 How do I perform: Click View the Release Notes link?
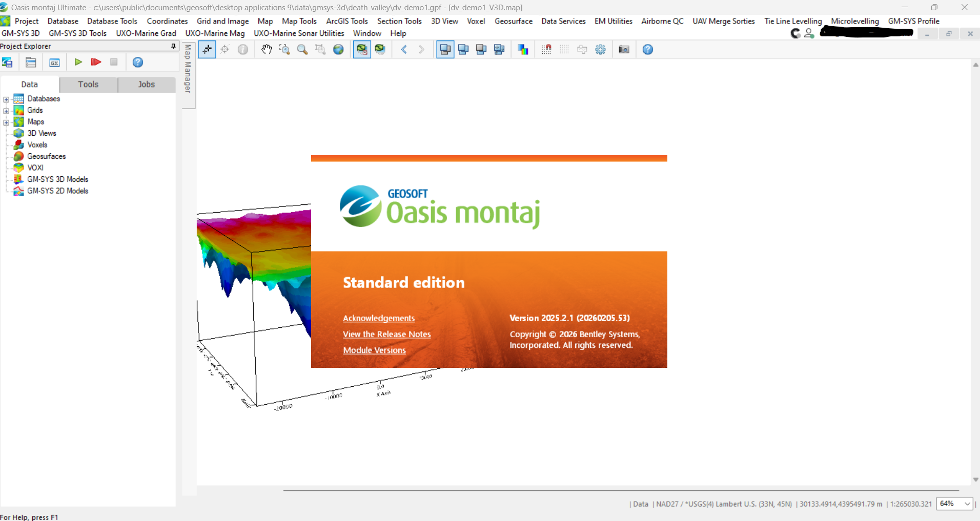click(387, 334)
